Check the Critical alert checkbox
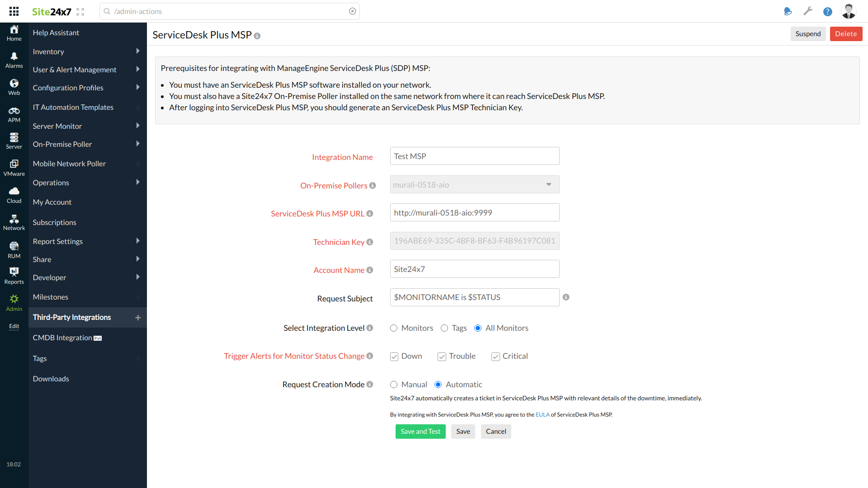This screenshot has height=488, width=868. coord(495,356)
